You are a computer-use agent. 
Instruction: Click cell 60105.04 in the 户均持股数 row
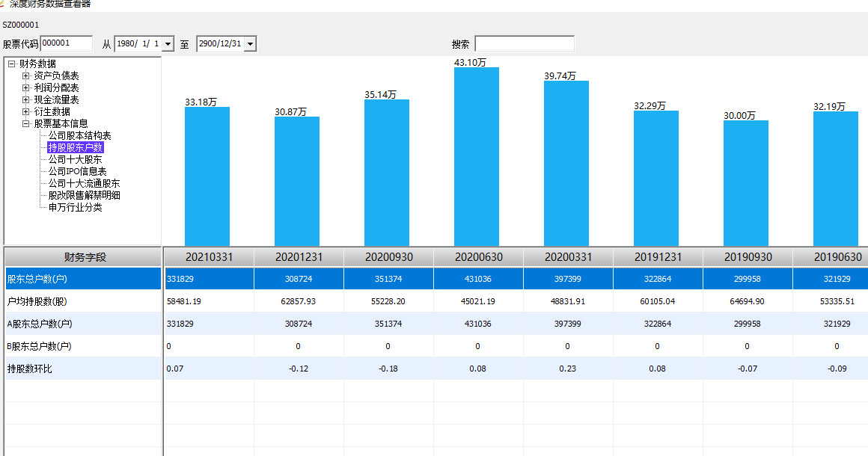pyautogui.click(x=658, y=302)
